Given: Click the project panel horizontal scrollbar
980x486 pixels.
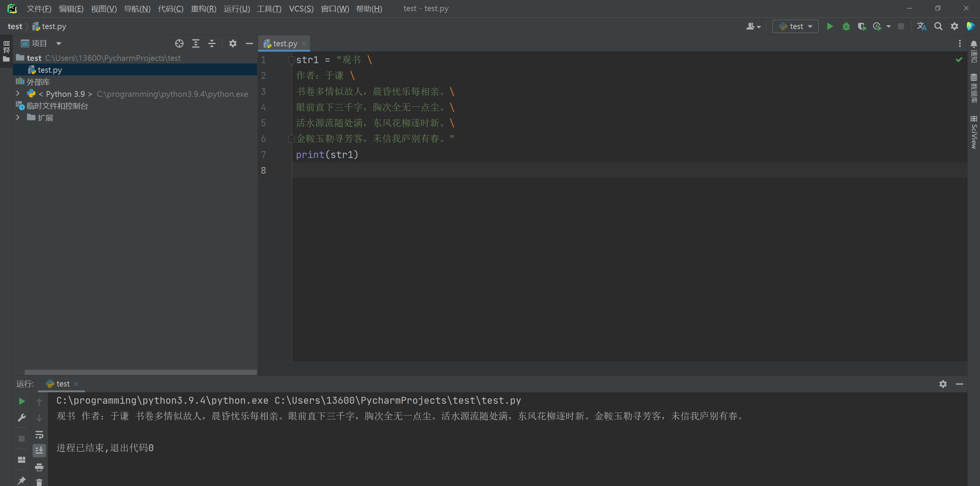Looking at the screenshot, I should tap(140, 372).
